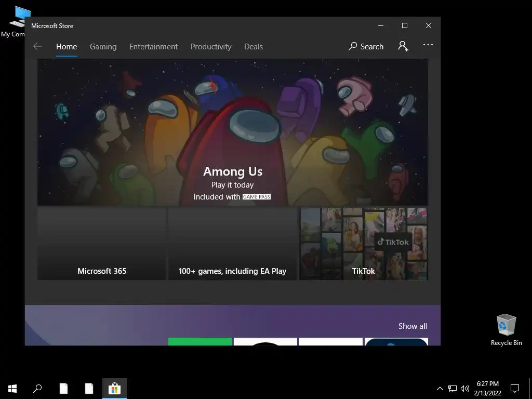Open the Home tab
This screenshot has height=399, width=532.
66,46
